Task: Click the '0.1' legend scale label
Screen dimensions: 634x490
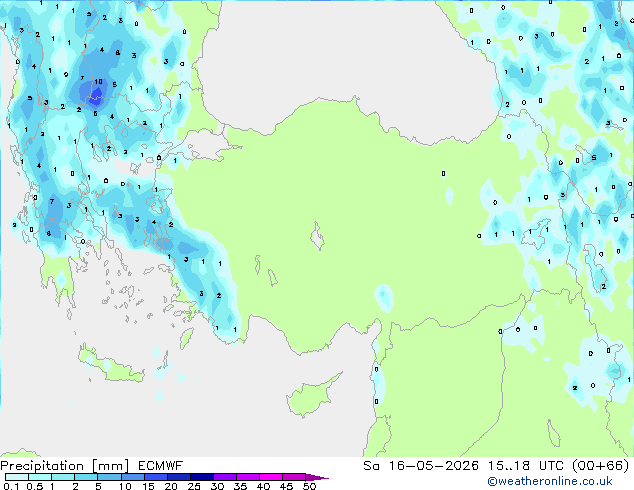Action: coord(10,486)
